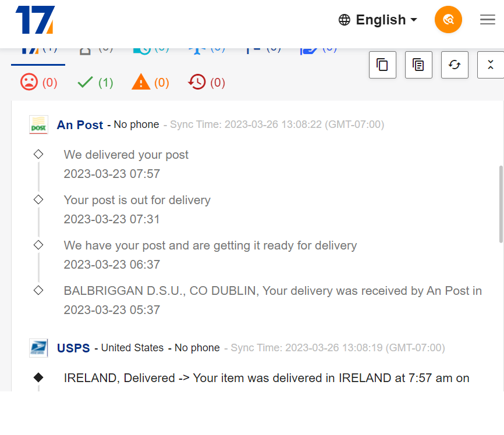Filter by green checkmark delivered status
Image resolution: width=504 pixels, height=435 pixels.
tap(95, 83)
